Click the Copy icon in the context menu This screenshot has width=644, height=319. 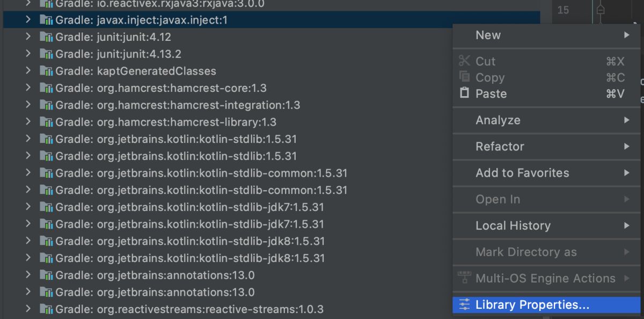[464, 77]
